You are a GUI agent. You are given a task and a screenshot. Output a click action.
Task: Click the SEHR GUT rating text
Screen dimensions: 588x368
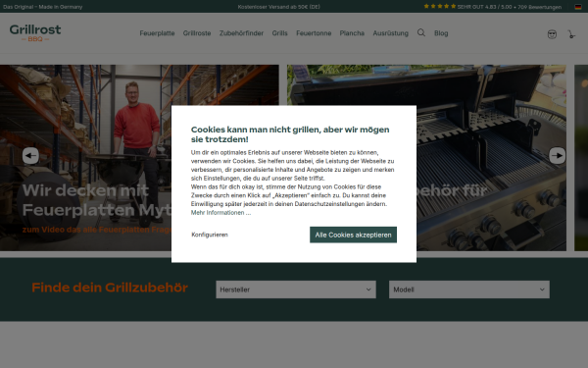(x=510, y=7)
